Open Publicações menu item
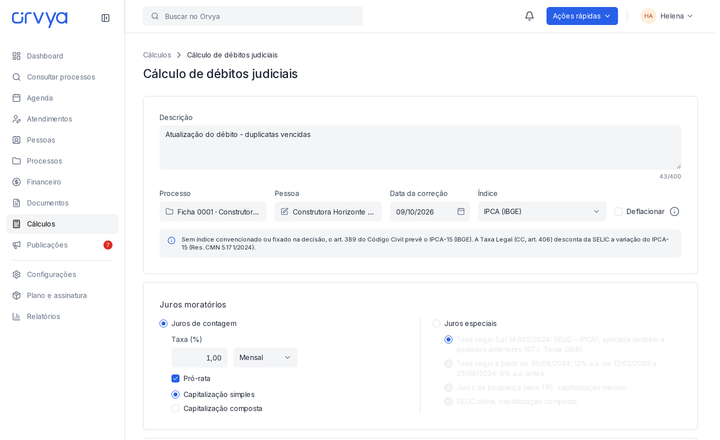Viewport: 720px width, 440px height. pyautogui.click(x=62, y=245)
